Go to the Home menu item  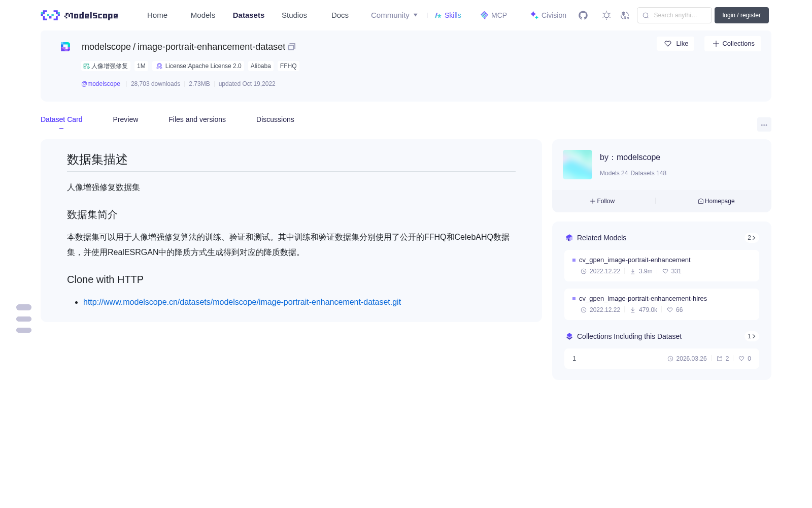click(x=157, y=15)
